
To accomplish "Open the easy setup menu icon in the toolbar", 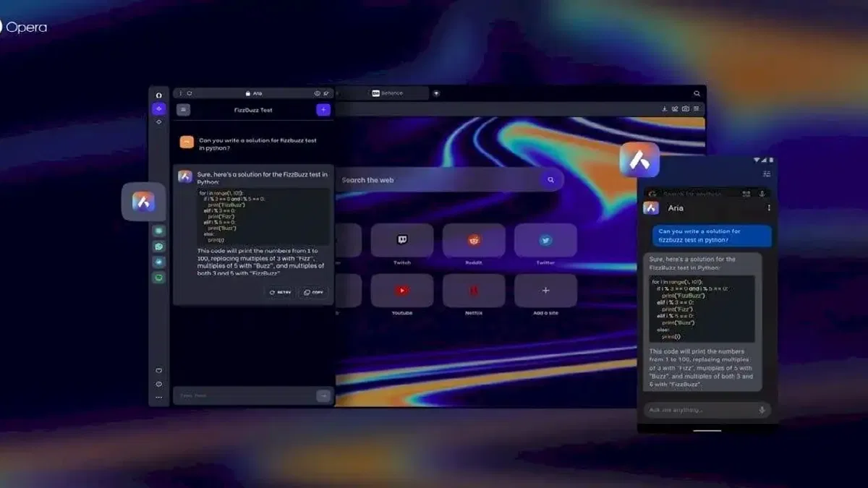I will 696,109.
